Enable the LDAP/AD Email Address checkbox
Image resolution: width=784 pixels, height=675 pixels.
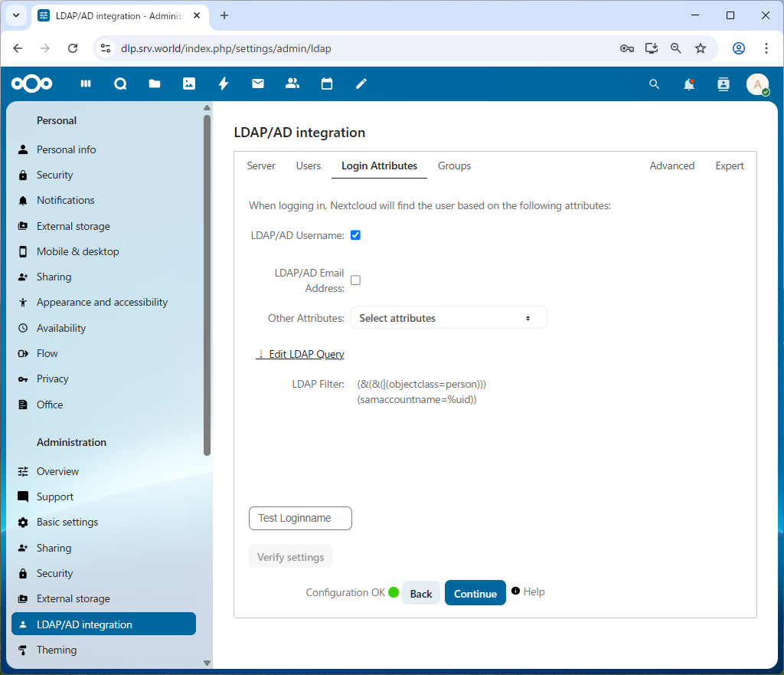[355, 280]
